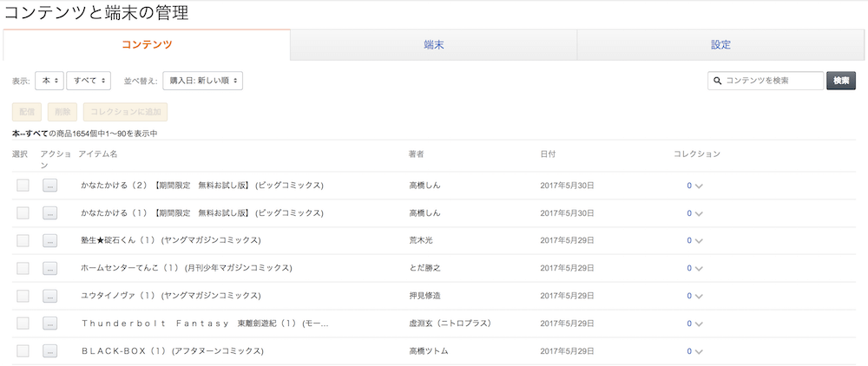Open actions menu for ホームセンターてんこ row
The height and width of the screenshot is (366, 868).
pos(49,268)
